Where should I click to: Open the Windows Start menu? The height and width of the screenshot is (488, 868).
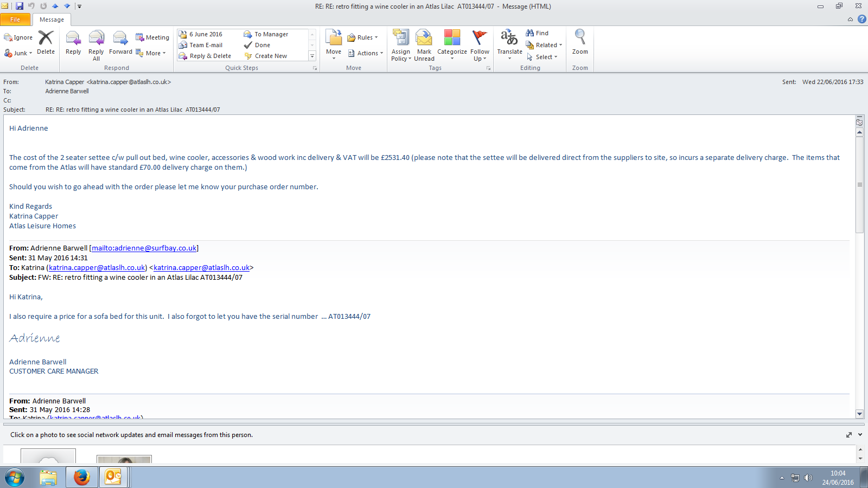(15, 478)
